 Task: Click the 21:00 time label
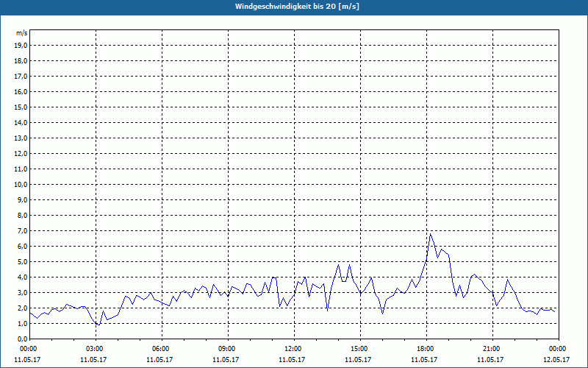(492, 349)
